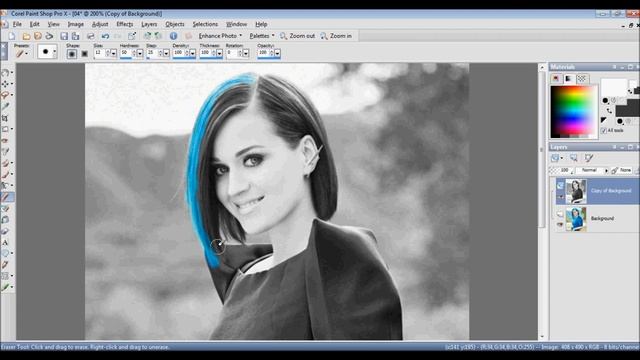This screenshot has width=640, height=360.
Task: Open the Opacity value slider dropdown
Action: [x=277, y=53]
